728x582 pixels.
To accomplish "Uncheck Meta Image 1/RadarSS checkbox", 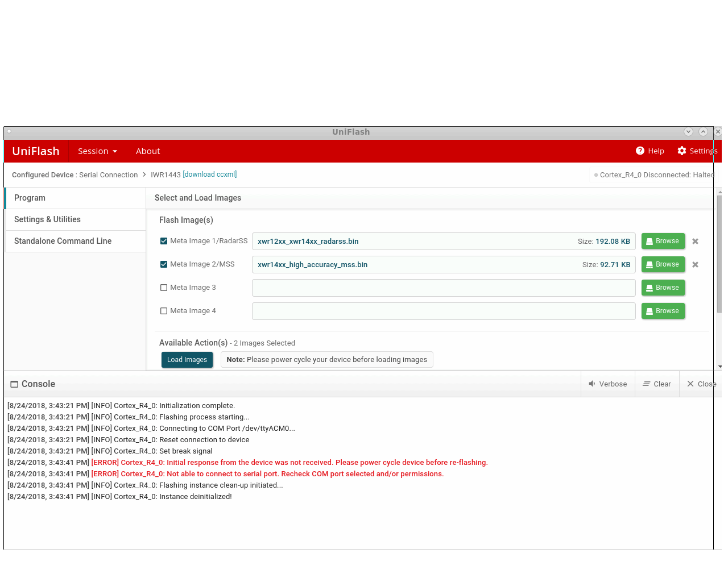I will (164, 241).
